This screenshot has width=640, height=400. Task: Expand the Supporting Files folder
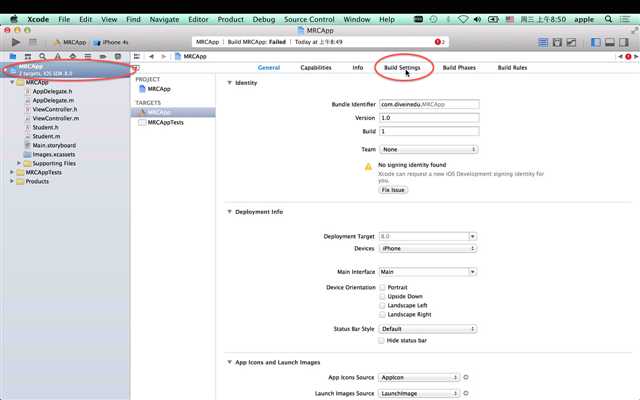19,163
